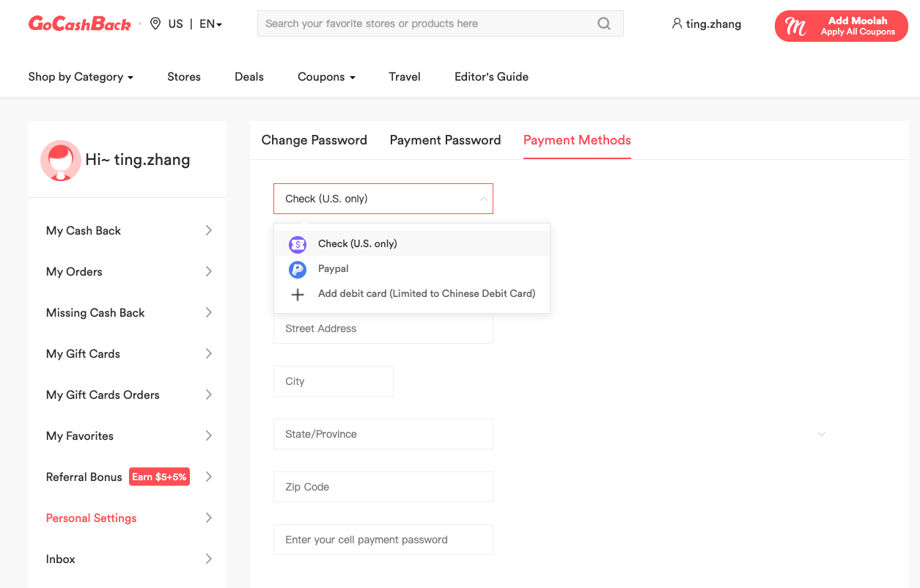Open ting.zhang account link
The image size is (920, 588).
707,23
